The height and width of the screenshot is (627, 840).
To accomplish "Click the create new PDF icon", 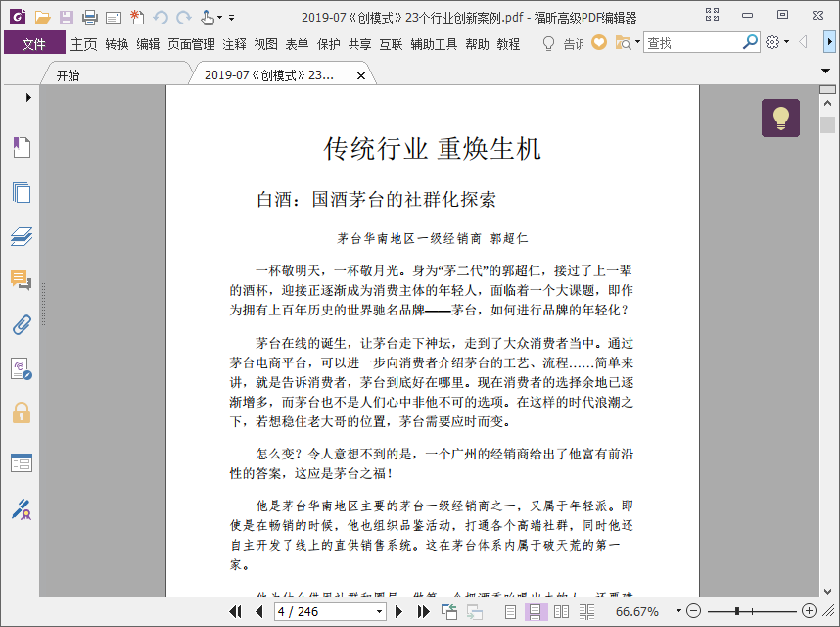I will click(x=137, y=18).
